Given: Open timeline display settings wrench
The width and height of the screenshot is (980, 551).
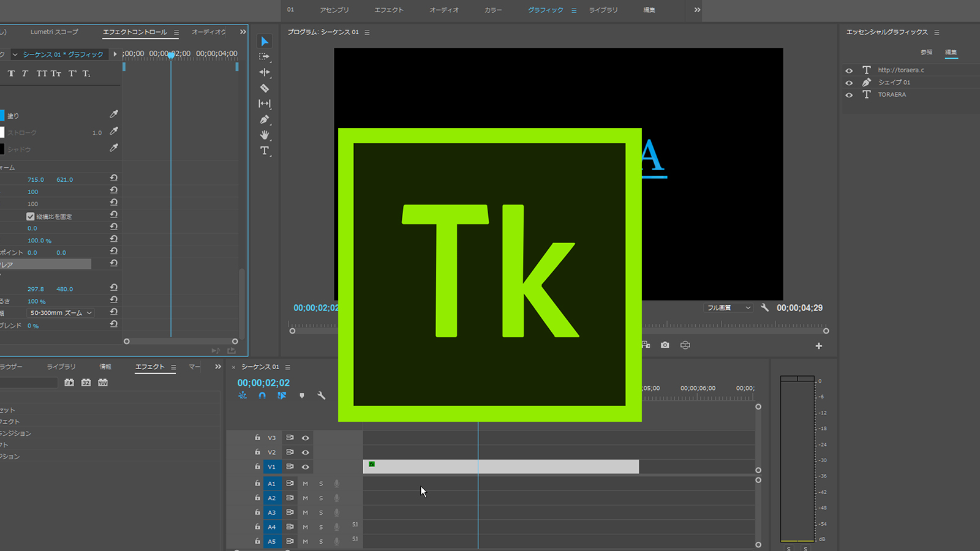Looking at the screenshot, I should tap(321, 395).
